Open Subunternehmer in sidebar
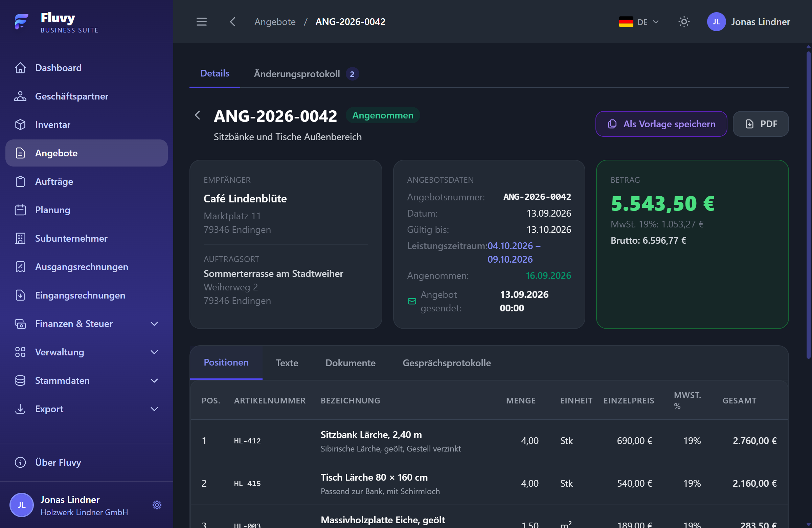 tap(87, 238)
